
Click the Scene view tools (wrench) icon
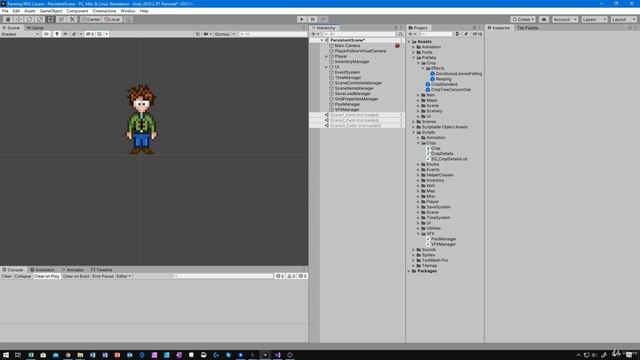[x=198, y=34]
